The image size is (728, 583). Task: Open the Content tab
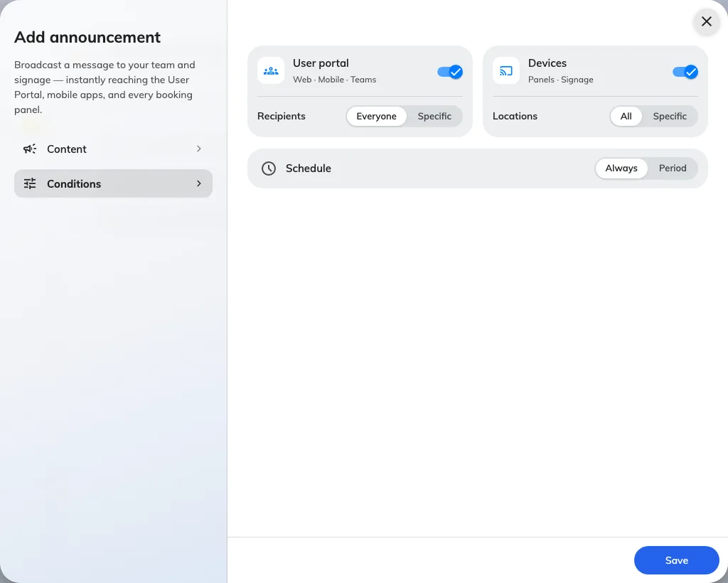(113, 149)
